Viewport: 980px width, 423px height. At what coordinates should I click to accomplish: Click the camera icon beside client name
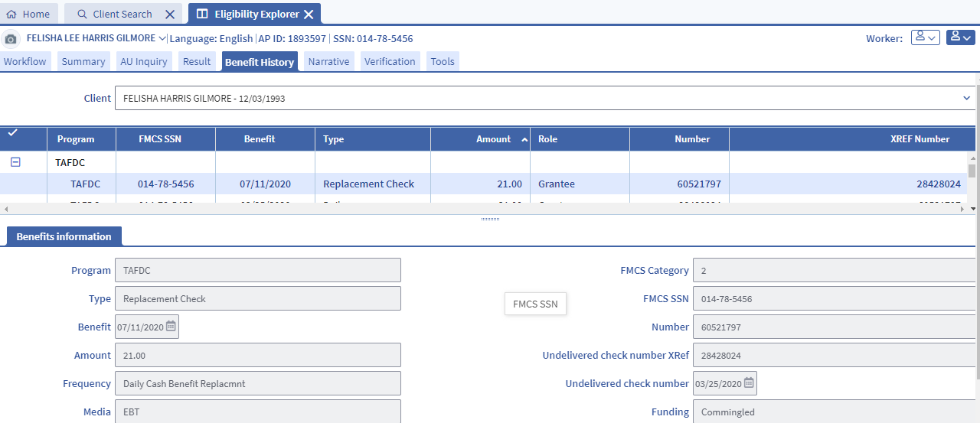pyautogui.click(x=11, y=39)
